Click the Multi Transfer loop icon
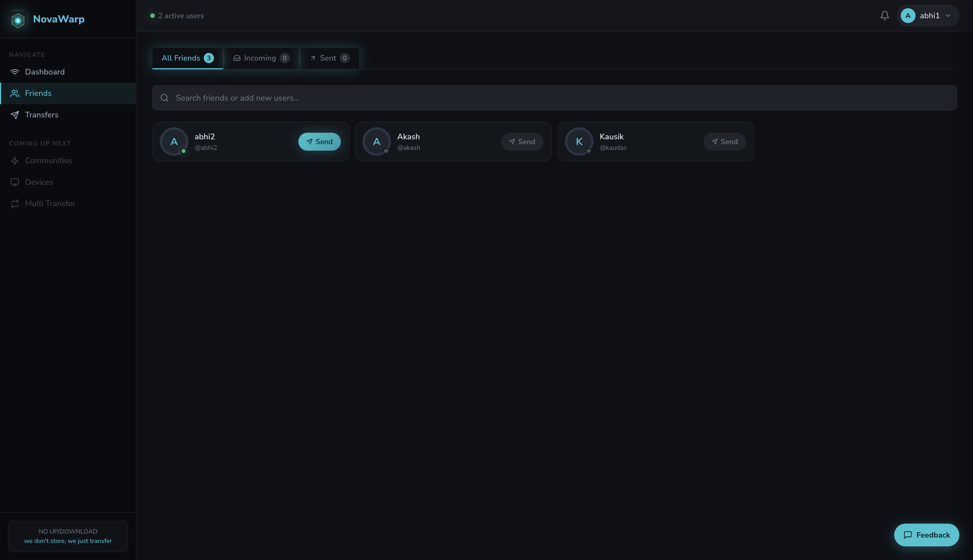The image size is (973, 560). click(x=15, y=204)
